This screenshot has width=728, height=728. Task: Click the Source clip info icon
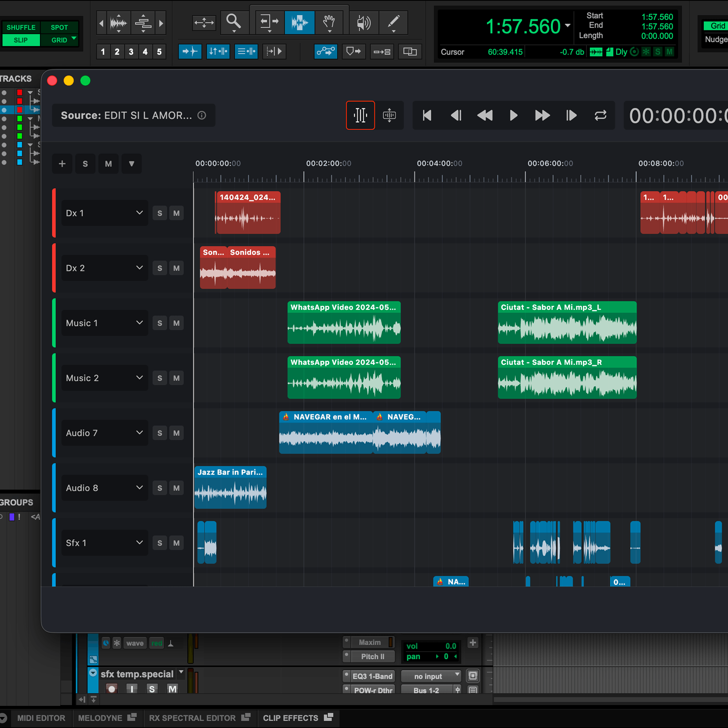click(202, 115)
